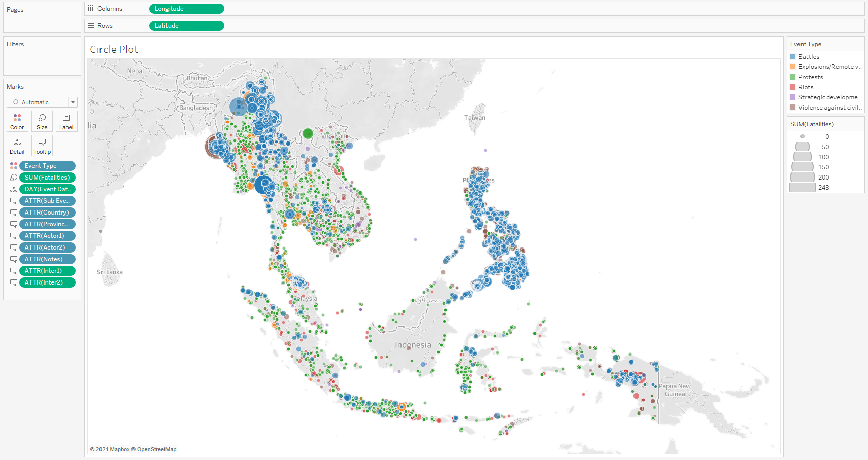Screen dimensions: 868x460
Task: Select the Longitude pill on Columns shelf
Action: click(186, 9)
